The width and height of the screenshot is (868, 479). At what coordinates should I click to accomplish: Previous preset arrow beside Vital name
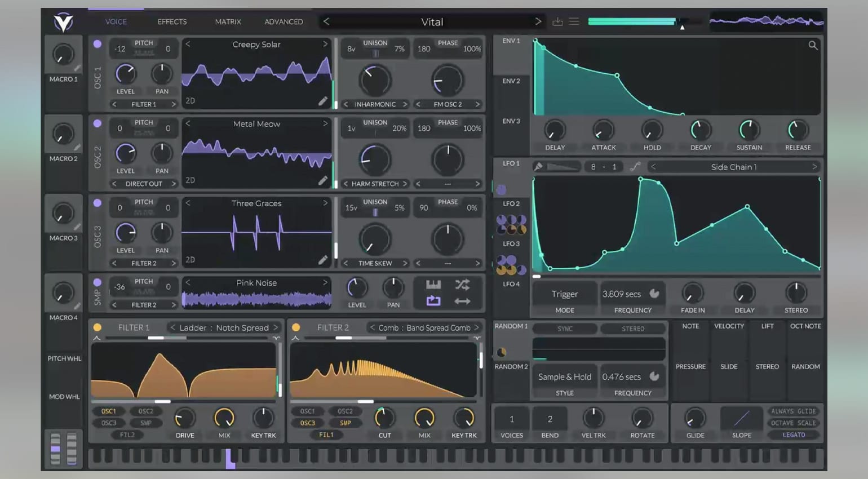pos(326,21)
